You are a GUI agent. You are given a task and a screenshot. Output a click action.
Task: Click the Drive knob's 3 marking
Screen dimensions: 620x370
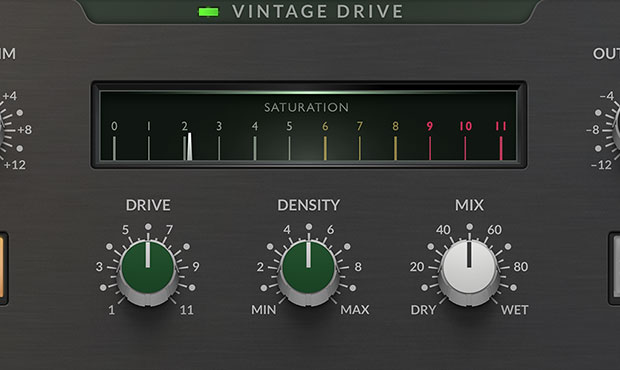coord(99,267)
